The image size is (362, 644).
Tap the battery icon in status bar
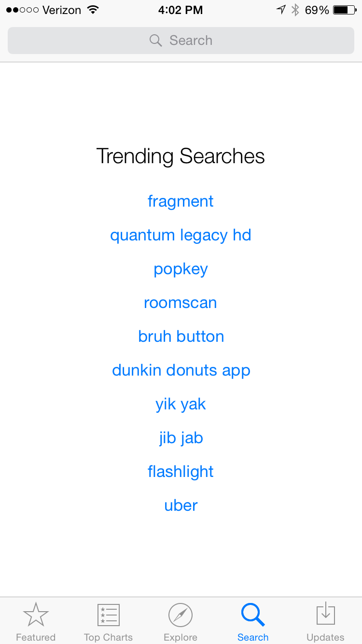click(x=344, y=10)
